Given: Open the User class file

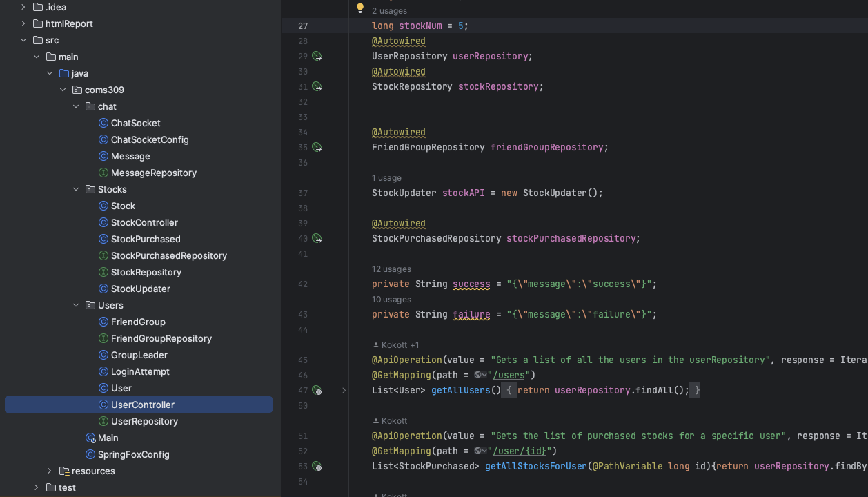Looking at the screenshot, I should 121,388.
